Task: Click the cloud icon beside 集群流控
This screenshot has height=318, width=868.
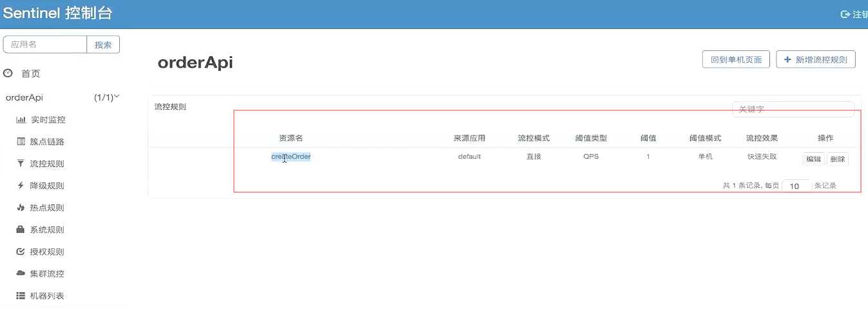Action: point(21,273)
